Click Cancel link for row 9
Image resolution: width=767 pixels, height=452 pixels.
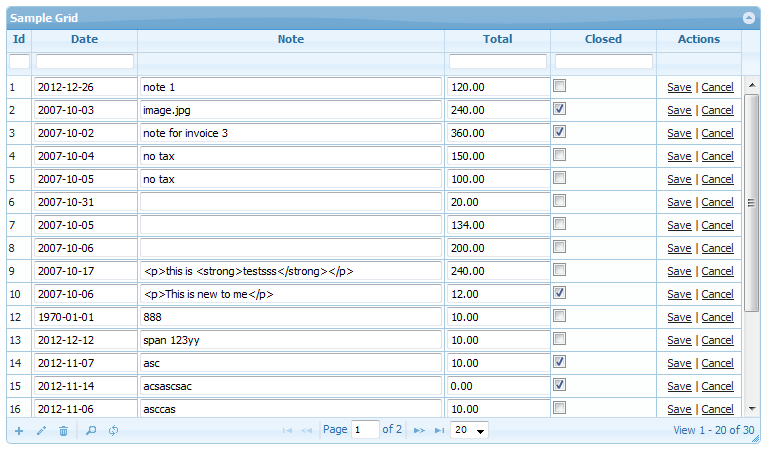[717, 271]
